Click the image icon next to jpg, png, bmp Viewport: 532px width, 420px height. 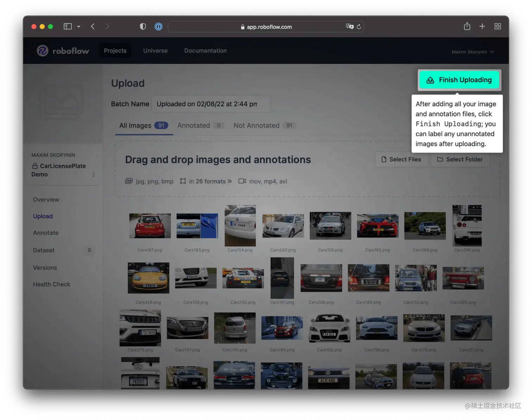click(129, 181)
